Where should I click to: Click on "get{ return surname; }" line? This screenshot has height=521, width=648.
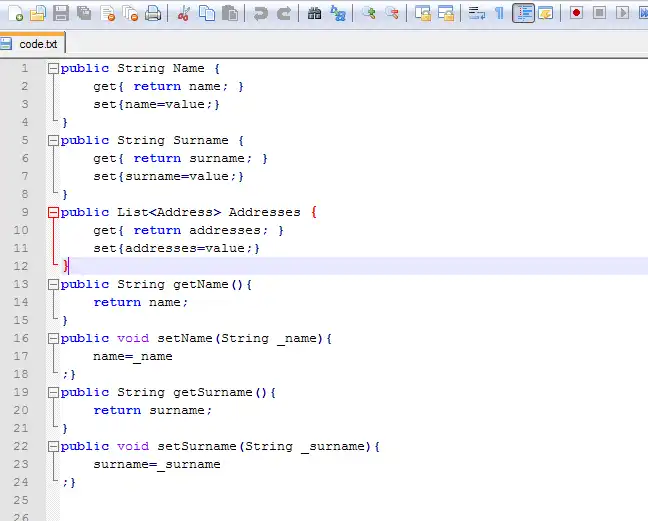(x=180, y=158)
